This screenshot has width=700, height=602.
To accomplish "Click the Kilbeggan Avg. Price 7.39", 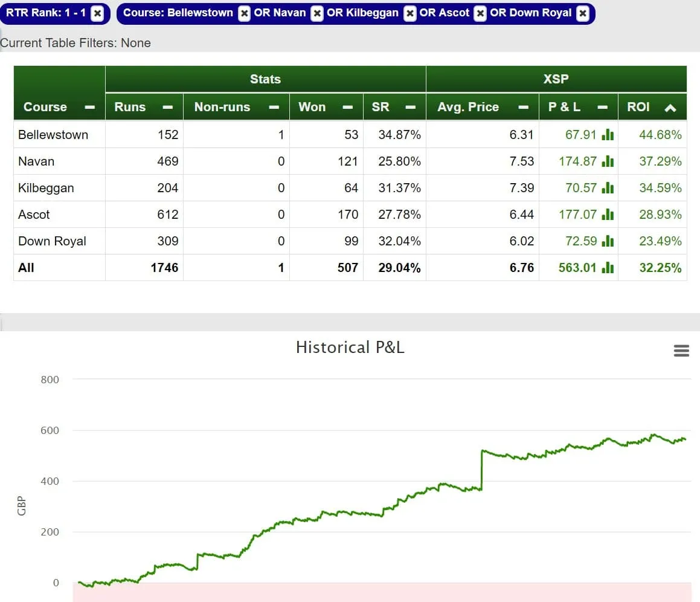I will pos(521,188).
